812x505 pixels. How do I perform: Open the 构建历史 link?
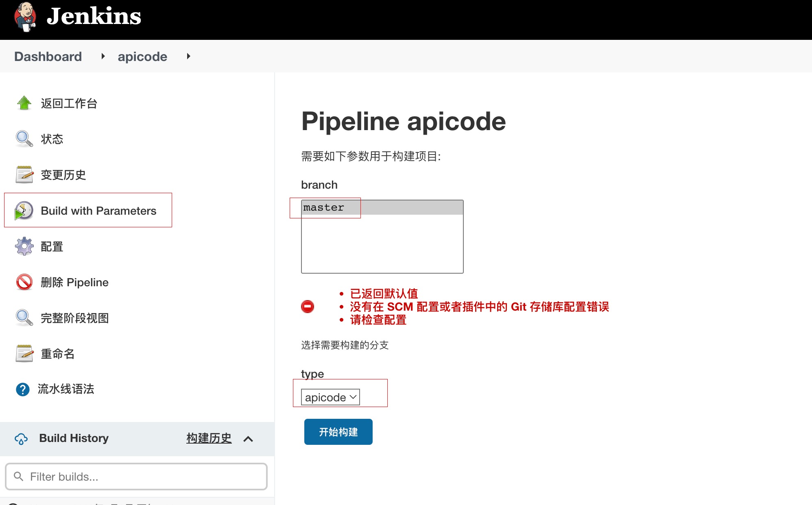pos(209,438)
